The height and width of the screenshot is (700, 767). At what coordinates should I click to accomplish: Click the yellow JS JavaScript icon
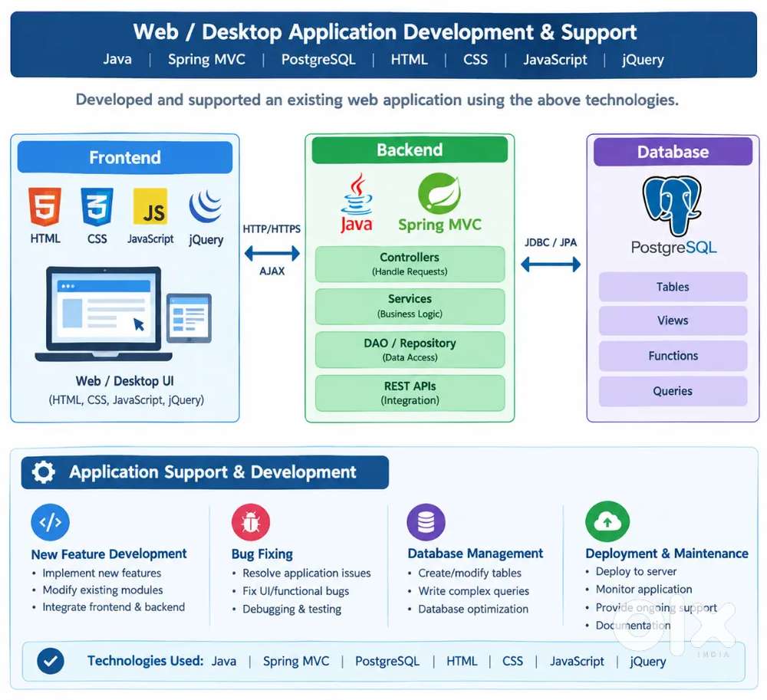point(150,206)
